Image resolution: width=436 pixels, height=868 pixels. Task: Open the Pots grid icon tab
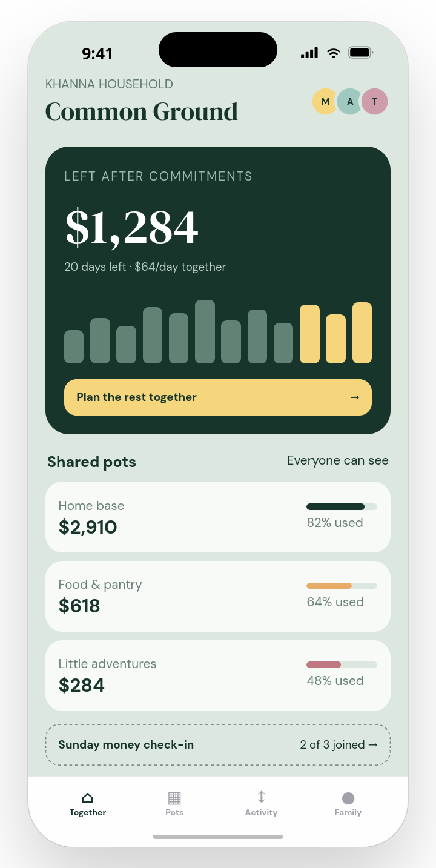click(x=174, y=798)
